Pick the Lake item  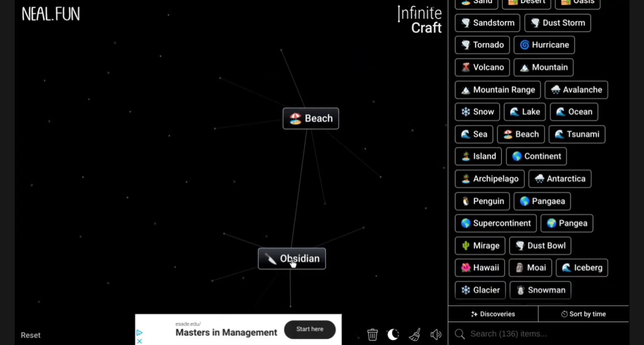tap(525, 112)
